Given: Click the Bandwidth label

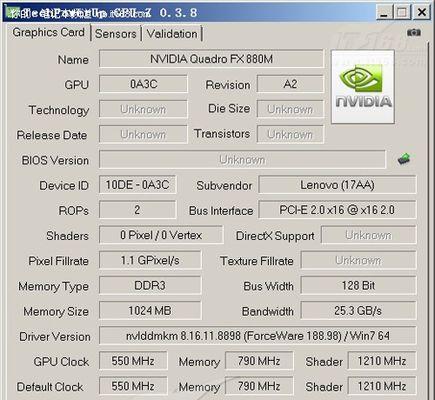Looking at the screenshot, I should point(268,312).
